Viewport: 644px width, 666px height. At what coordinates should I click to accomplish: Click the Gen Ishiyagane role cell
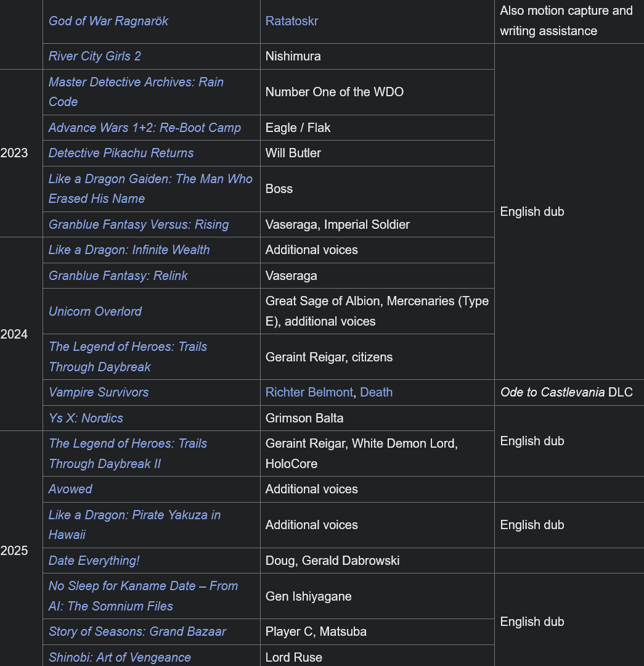[x=377, y=596]
